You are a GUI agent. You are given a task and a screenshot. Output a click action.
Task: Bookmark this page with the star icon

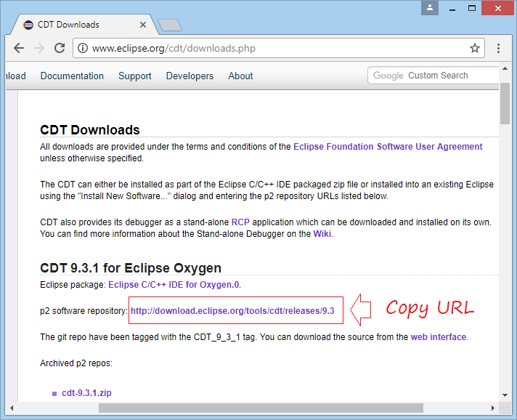point(474,48)
